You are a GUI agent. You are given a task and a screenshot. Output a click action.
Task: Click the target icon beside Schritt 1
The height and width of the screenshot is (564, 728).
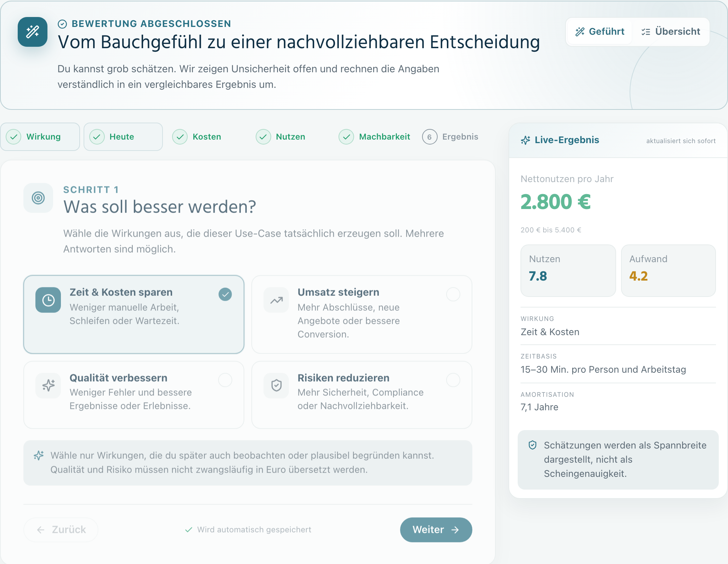click(x=38, y=198)
